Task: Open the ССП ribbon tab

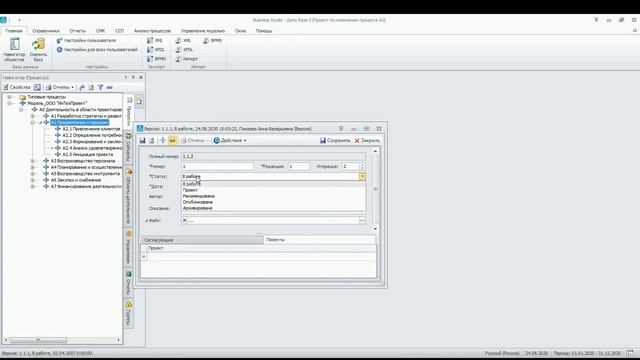Action: coord(119,31)
